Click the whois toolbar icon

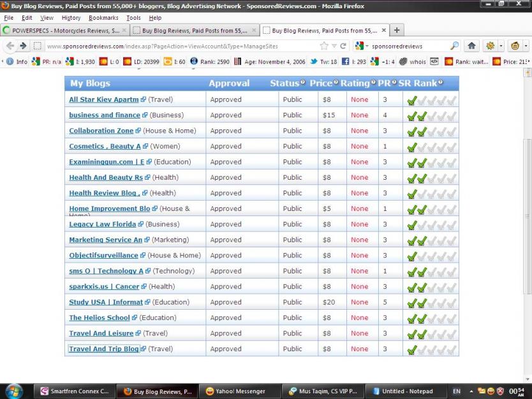point(403,61)
